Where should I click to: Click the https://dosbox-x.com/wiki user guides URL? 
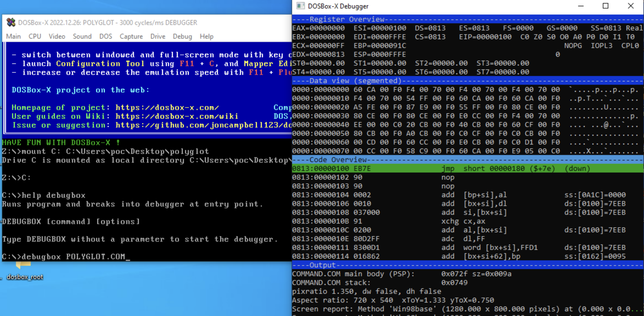177,116
